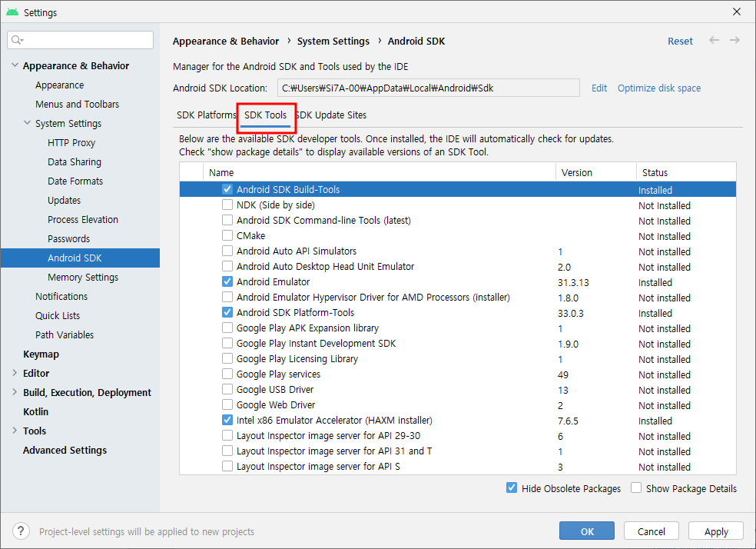
Task: Open Notifications settings
Action: [x=61, y=296]
